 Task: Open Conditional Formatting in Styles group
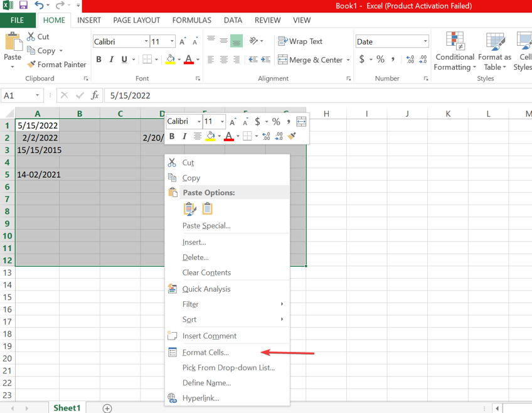tap(455, 51)
